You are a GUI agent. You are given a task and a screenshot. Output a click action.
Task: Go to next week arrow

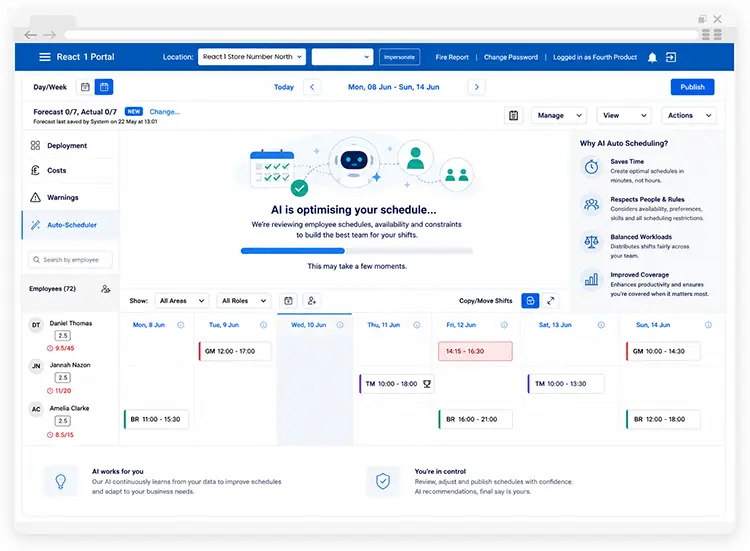(476, 87)
